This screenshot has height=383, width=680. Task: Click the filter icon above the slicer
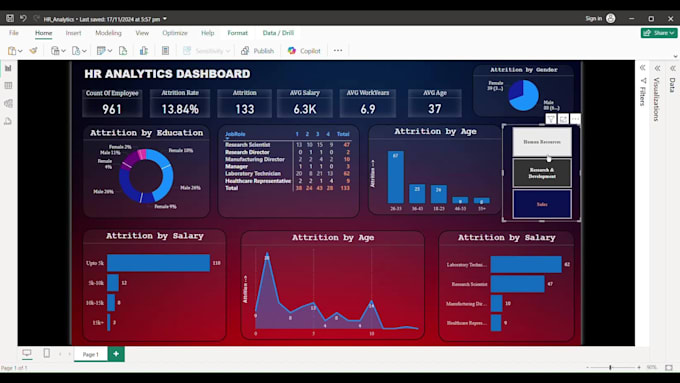(551, 119)
